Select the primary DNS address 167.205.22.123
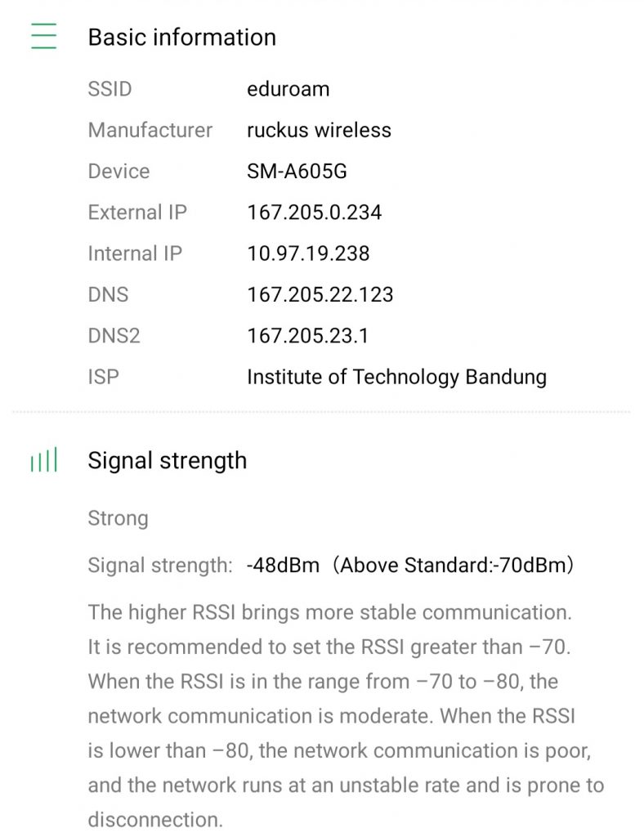 (320, 294)
